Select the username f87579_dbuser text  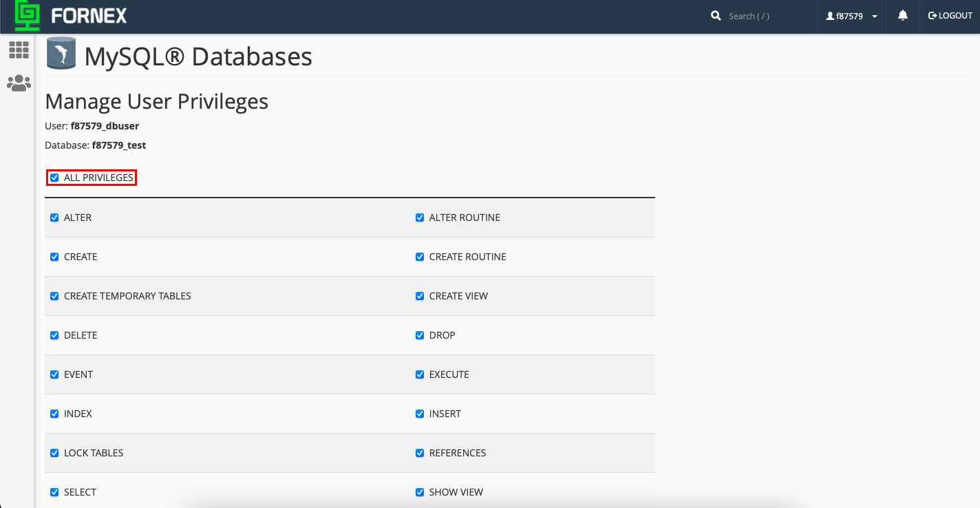pos(105,126)
